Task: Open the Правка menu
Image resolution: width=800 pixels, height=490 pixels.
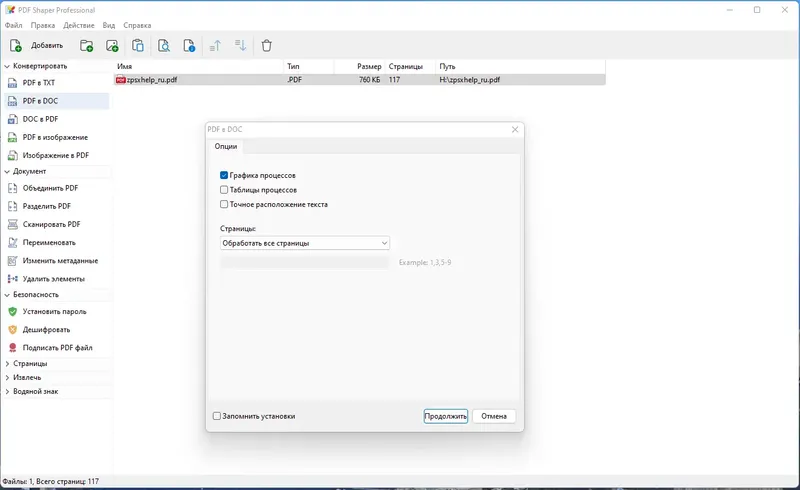Action: [43, 25]
